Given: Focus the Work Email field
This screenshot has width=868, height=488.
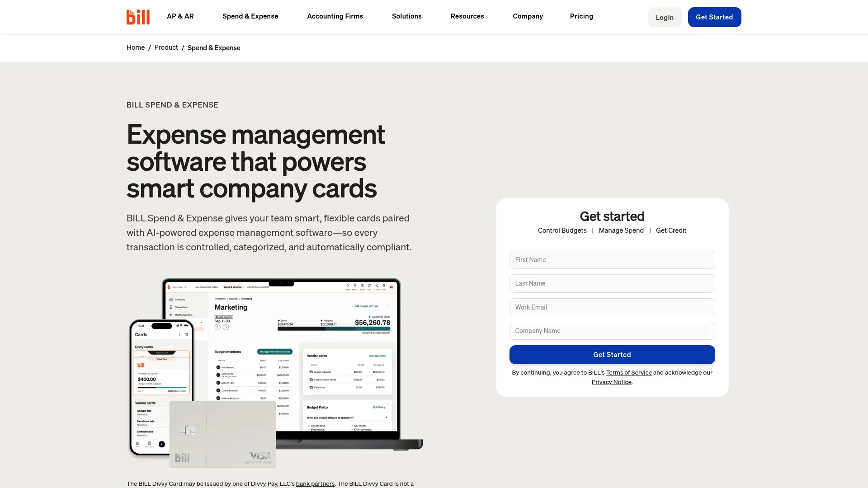Looking at the screenshot, I should tap(612, 307).
